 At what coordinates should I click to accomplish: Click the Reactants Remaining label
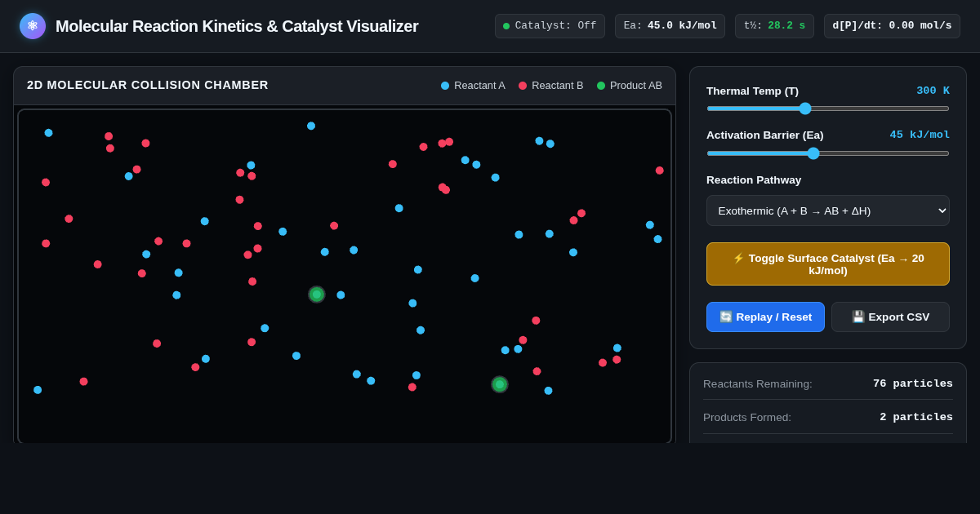758,383
